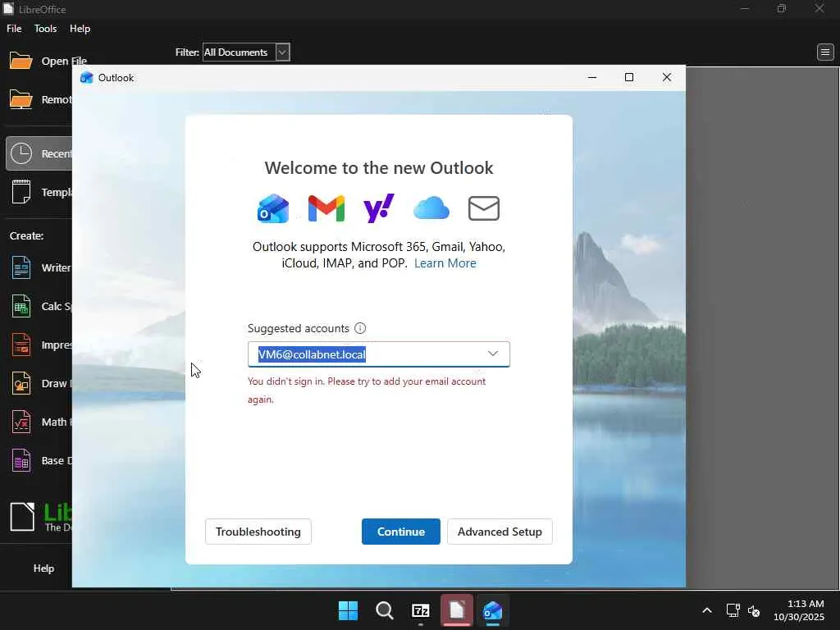Select Recent Documents clock icon in LibreOffice
Image resolution: width=840 pixels, height=630 pixels.
[21, 153]
